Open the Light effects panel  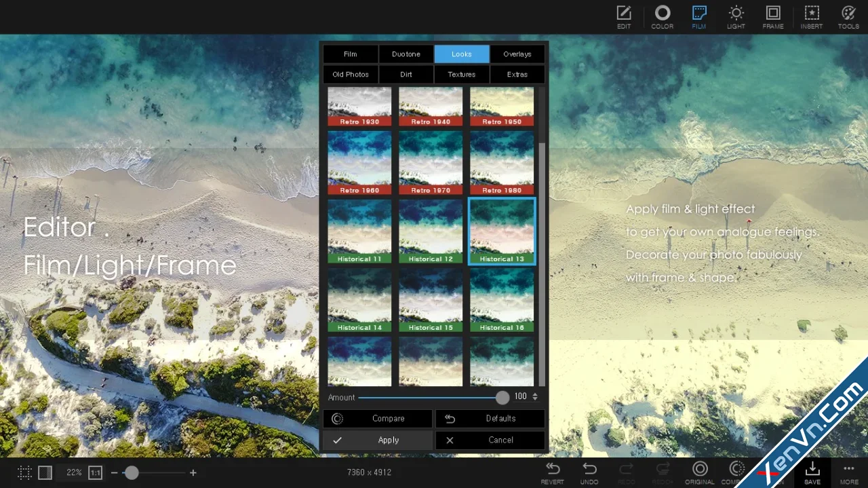[736, 17]
